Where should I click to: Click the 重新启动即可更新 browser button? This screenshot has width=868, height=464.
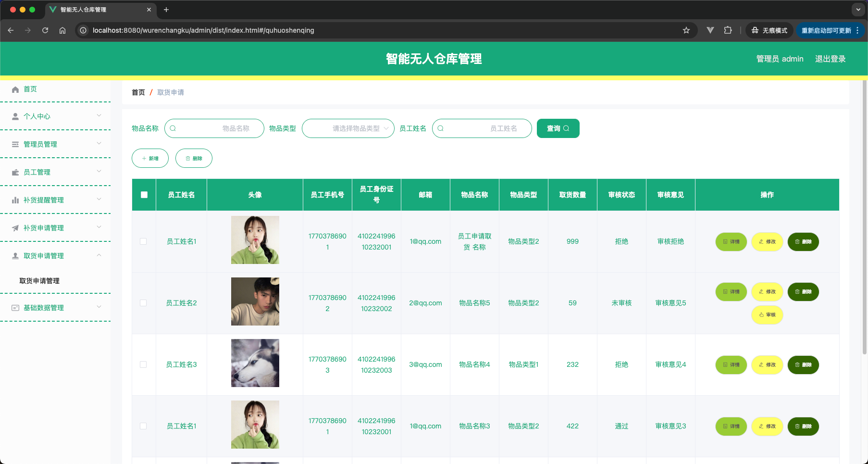click(x=830, y=30)
